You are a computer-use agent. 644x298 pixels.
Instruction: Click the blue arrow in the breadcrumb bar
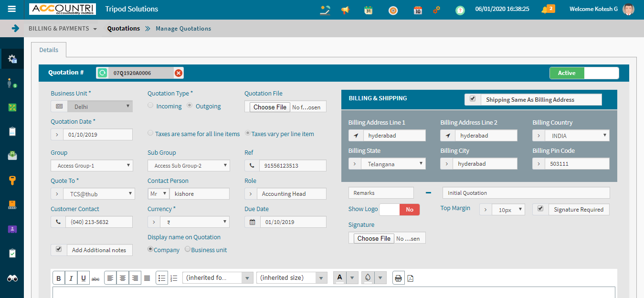point(15,28)
